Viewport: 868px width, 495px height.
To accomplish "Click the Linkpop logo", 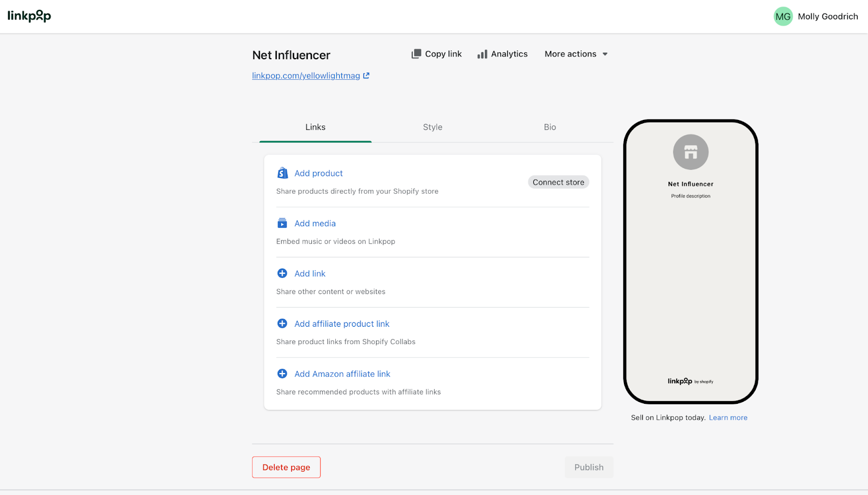I will coord(29,16).
